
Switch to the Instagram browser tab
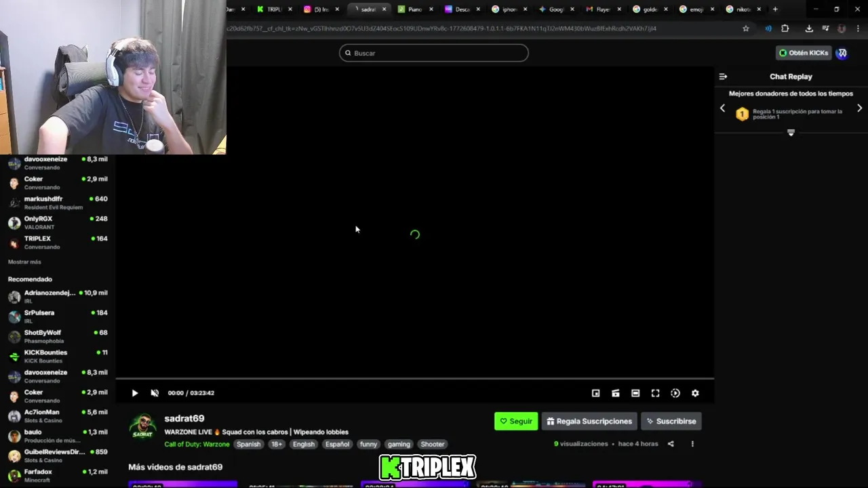[x=319, y=9]
